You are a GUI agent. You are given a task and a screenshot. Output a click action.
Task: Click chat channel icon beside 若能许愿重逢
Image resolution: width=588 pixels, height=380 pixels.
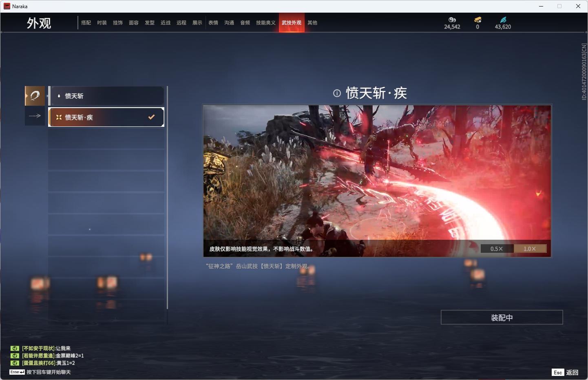(x=15, y=356)
